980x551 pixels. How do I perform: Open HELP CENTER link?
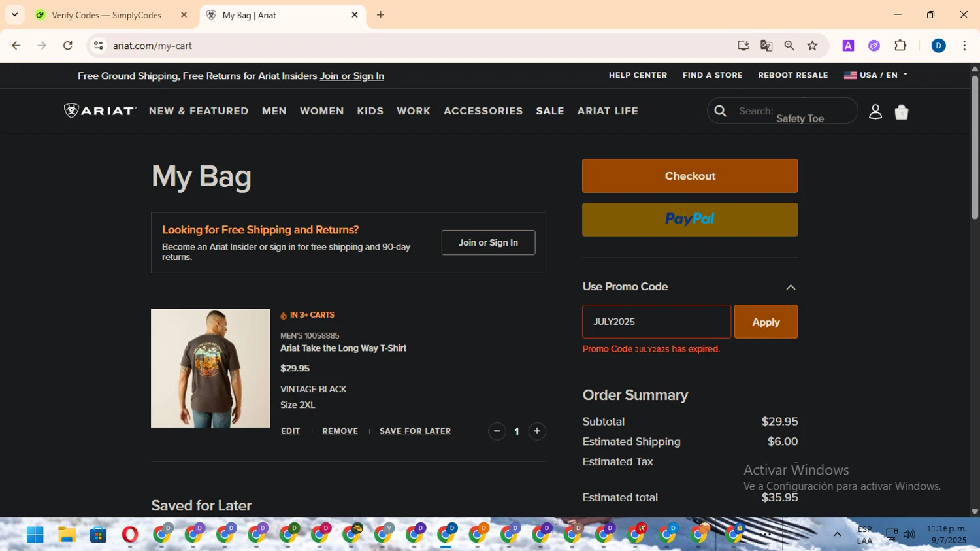coord(638,75)
